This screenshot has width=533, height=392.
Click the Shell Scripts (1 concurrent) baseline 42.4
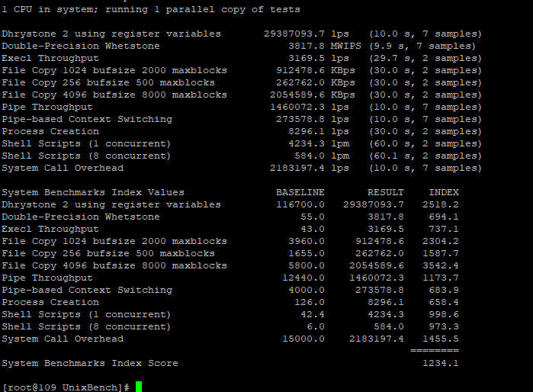(x=313, y=314)
